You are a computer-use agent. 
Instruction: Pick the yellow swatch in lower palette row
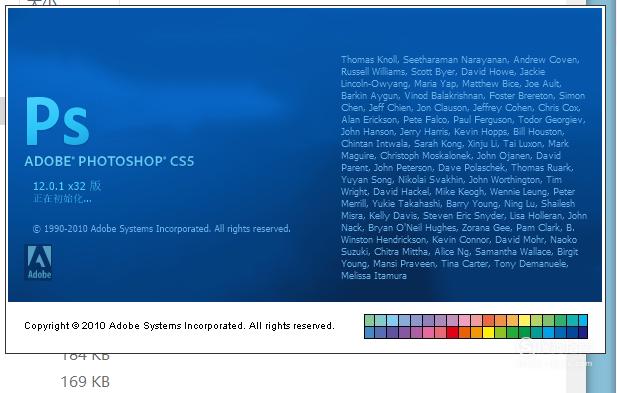(488, 332)
